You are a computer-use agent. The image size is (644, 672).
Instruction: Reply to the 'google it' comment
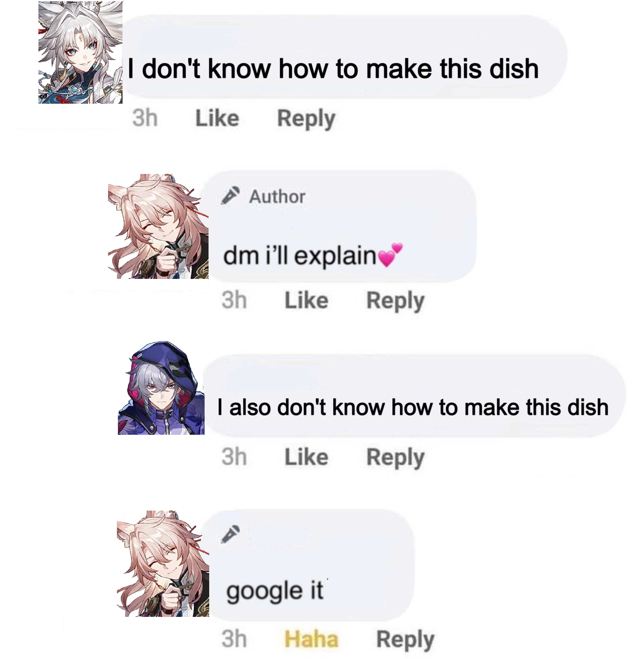pos(405,640)
